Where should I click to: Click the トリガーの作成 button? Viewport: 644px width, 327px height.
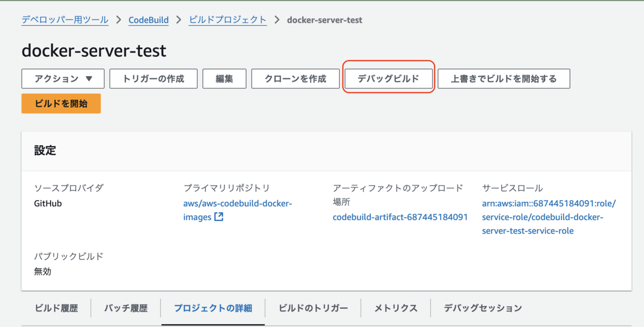[153, 79]
